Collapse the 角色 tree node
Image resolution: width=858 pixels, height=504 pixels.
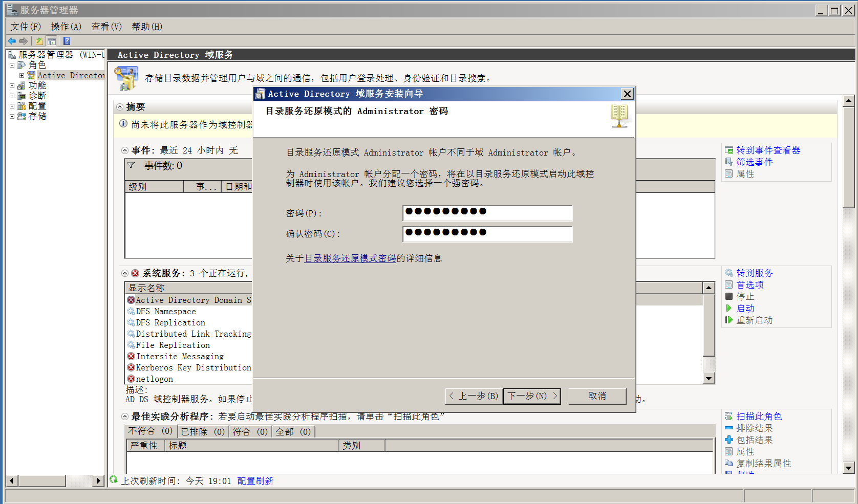12,65
